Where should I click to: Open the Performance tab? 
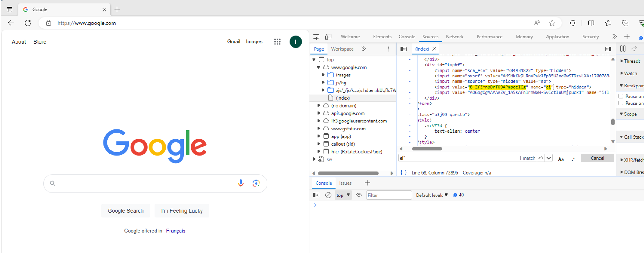click(489, 37)
